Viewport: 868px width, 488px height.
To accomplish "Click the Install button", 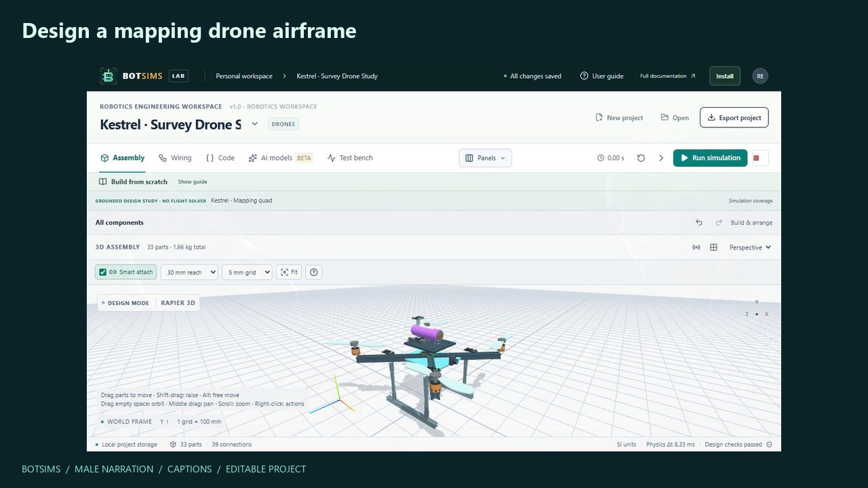I will click(725, 76).
